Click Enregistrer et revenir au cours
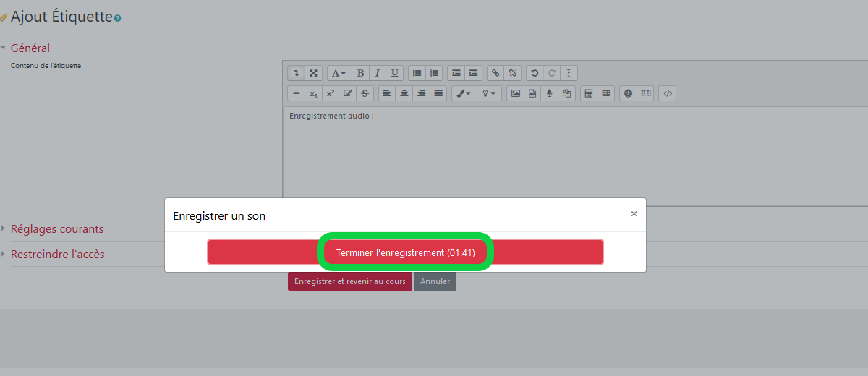 tap(350, 281)
